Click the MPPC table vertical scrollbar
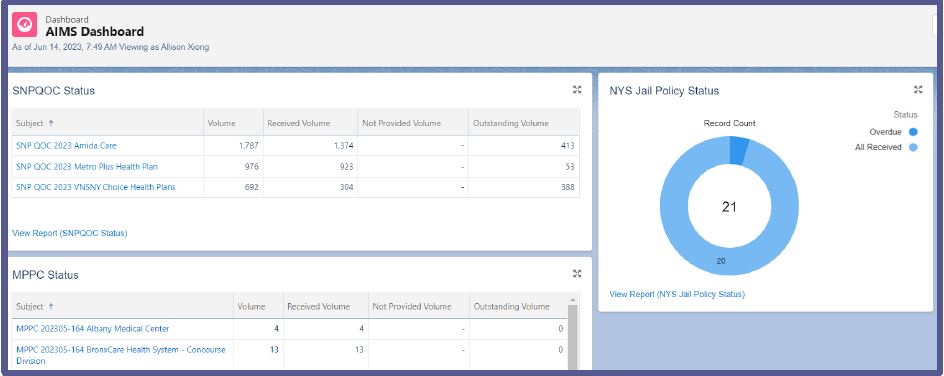 [x=572, y=337]
